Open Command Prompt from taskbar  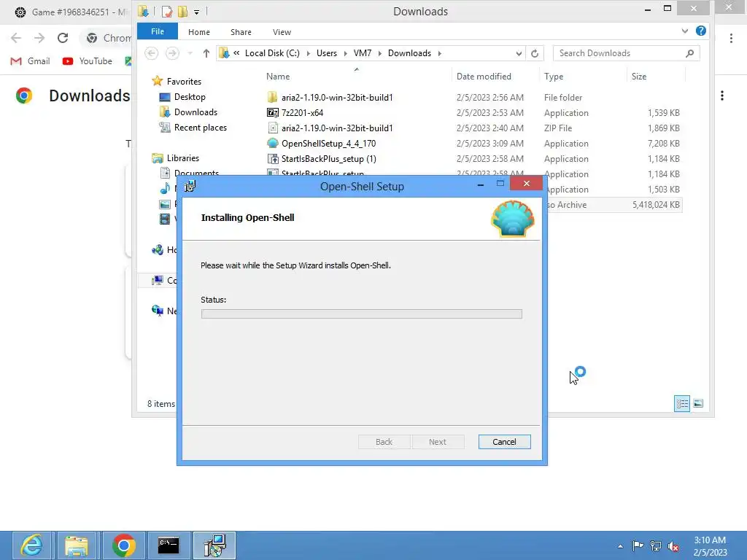pos(169,545)
